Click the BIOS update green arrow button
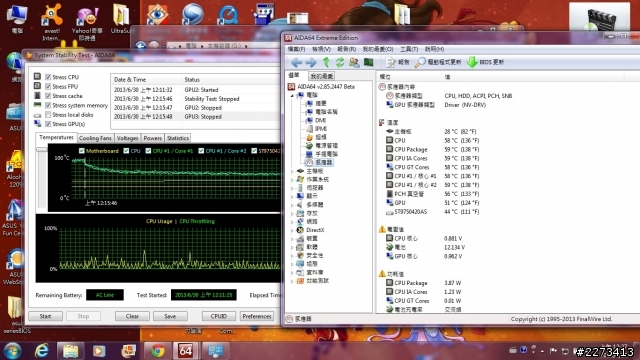This screenshot has width=640, height=360. click(486, 62)
